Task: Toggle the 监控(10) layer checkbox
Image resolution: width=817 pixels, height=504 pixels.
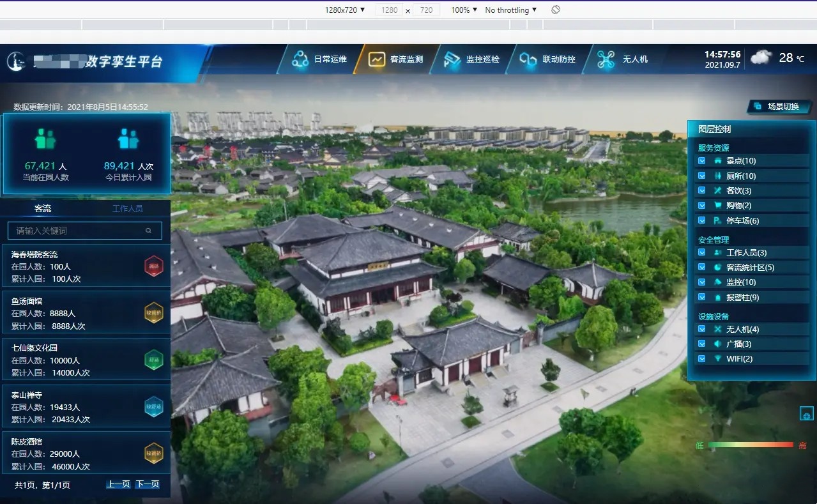Action: [702, 282]
